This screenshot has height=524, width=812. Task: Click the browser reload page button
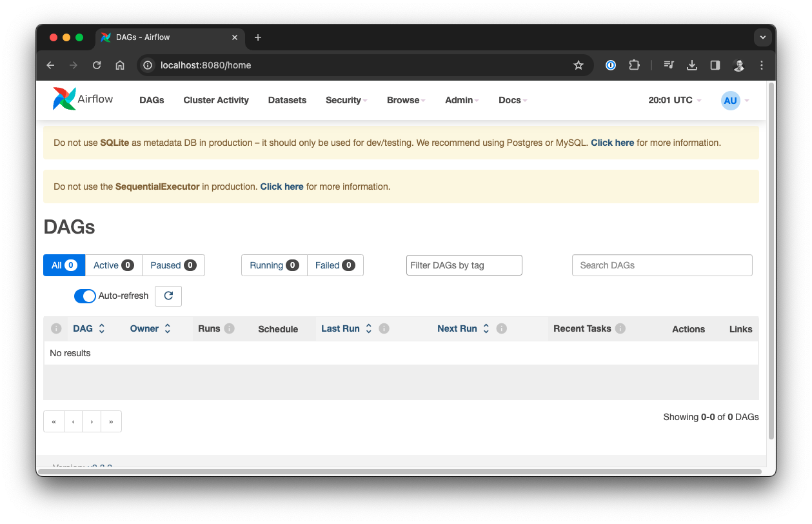pos(97,65)
